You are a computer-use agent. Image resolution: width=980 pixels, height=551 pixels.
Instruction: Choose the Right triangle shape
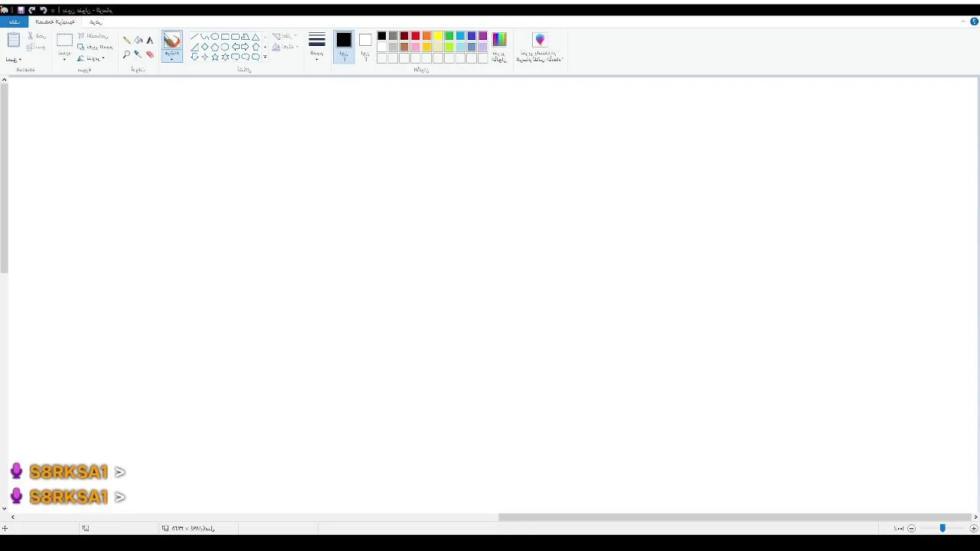[x=194, y=47]
